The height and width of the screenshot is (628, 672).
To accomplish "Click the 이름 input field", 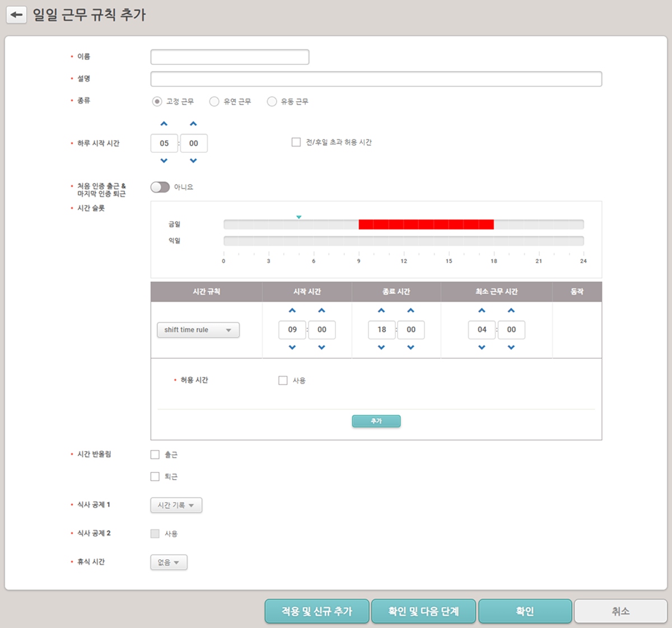I will [230, 57].
